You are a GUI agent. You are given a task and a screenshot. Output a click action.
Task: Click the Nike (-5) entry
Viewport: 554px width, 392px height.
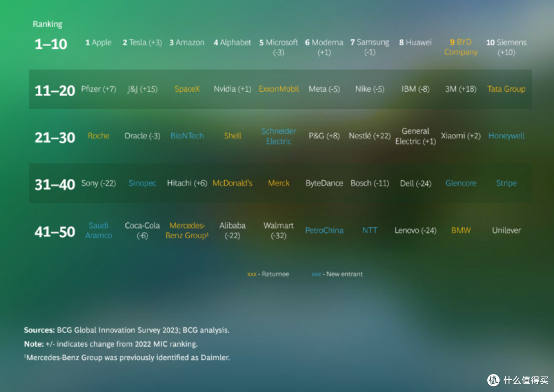click(x=369, y=89)
